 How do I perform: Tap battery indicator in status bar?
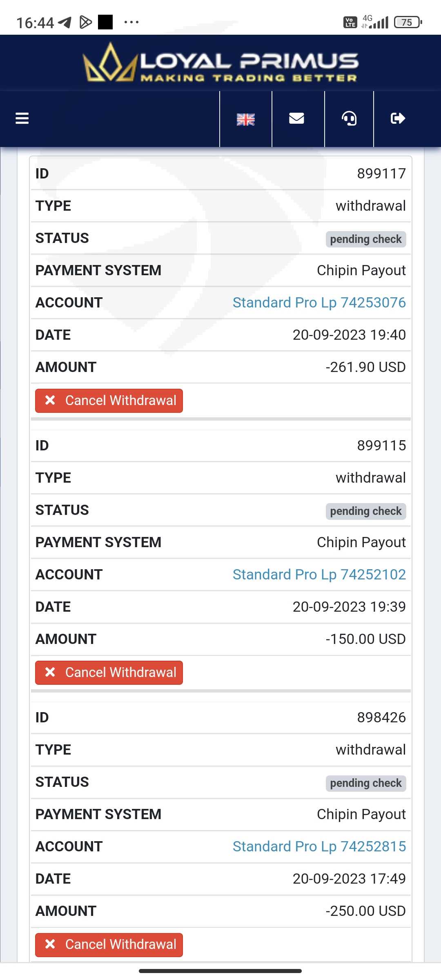click(408, 22)
